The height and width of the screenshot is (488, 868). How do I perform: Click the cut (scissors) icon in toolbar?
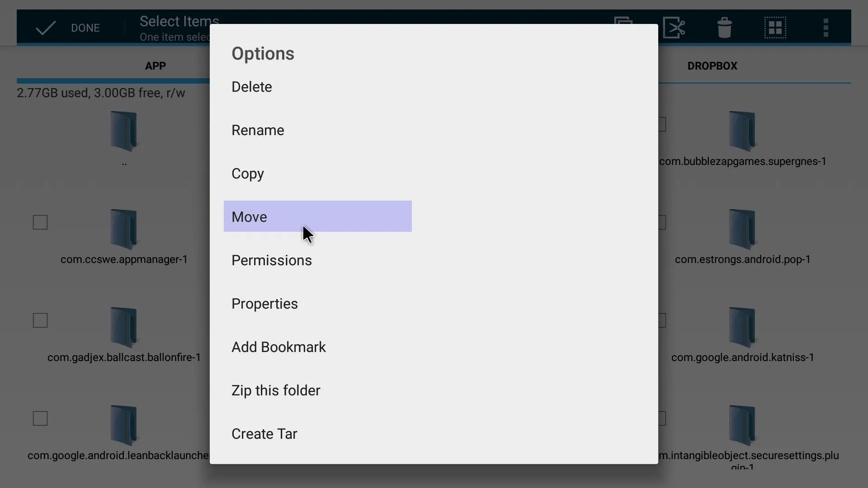click(674, 28)
